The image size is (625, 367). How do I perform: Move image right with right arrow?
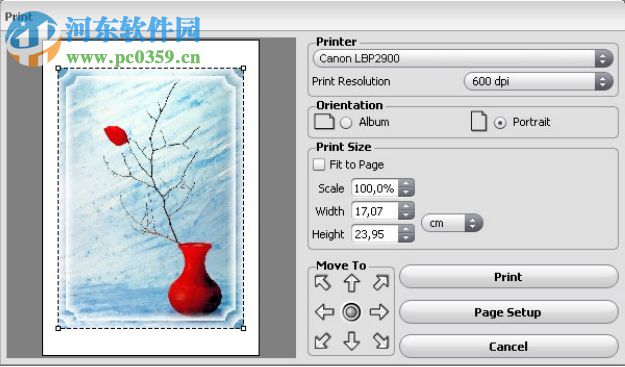(x=379, y=312)
